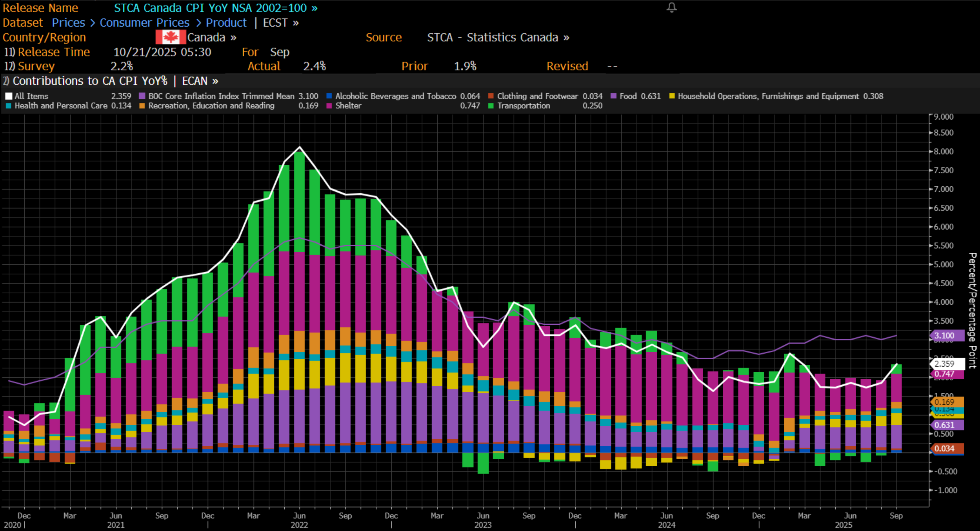This screenshot has width=980, height=531.
Task: Click the Recreation, Education and Reading legend square
Action: (142, 106)
